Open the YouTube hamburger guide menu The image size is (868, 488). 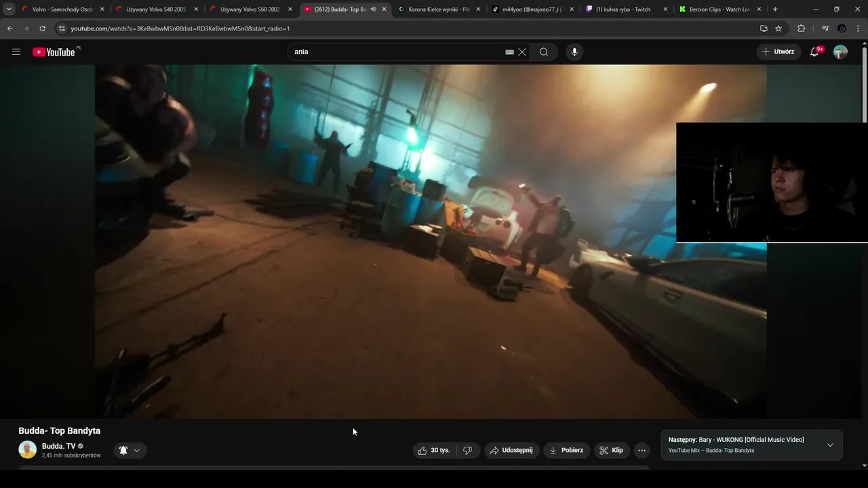(x=16, y=52)
